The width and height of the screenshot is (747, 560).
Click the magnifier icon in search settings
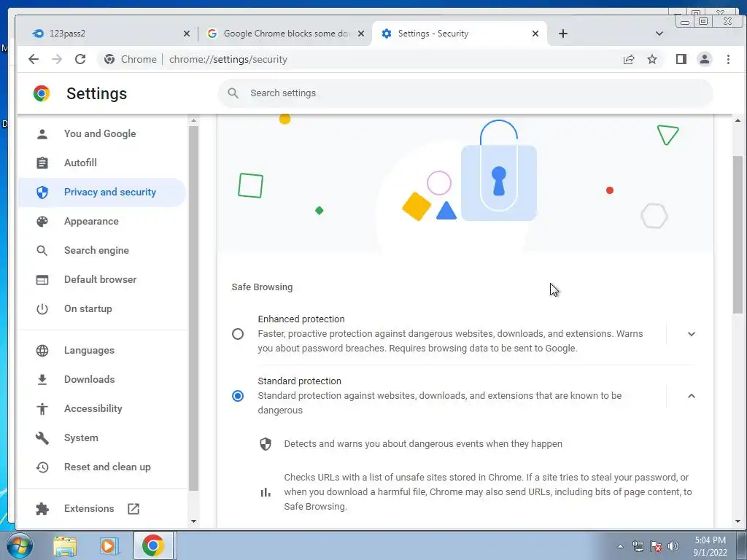click(233, 93)
